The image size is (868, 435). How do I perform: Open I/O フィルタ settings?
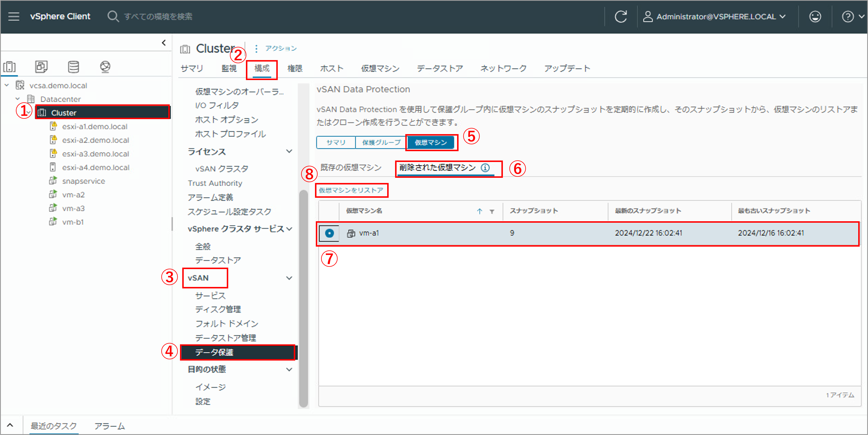click(217, 105)
